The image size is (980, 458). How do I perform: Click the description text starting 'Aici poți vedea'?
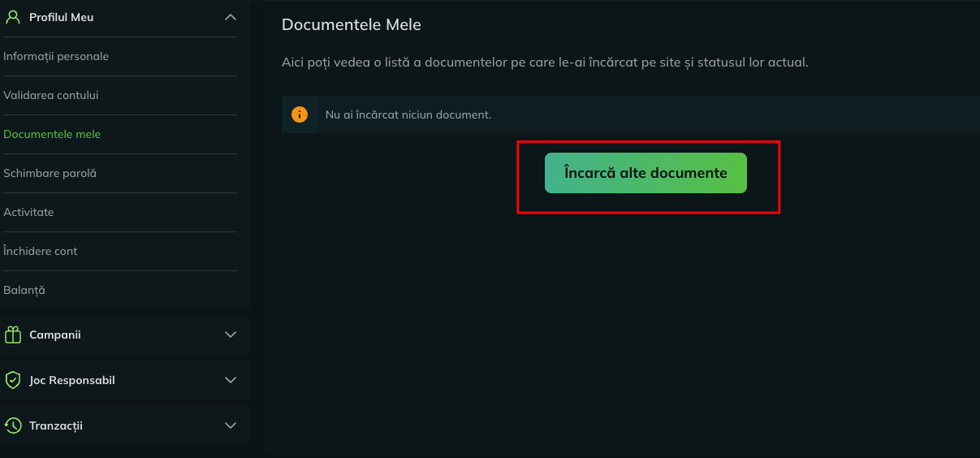pos(545,62)
